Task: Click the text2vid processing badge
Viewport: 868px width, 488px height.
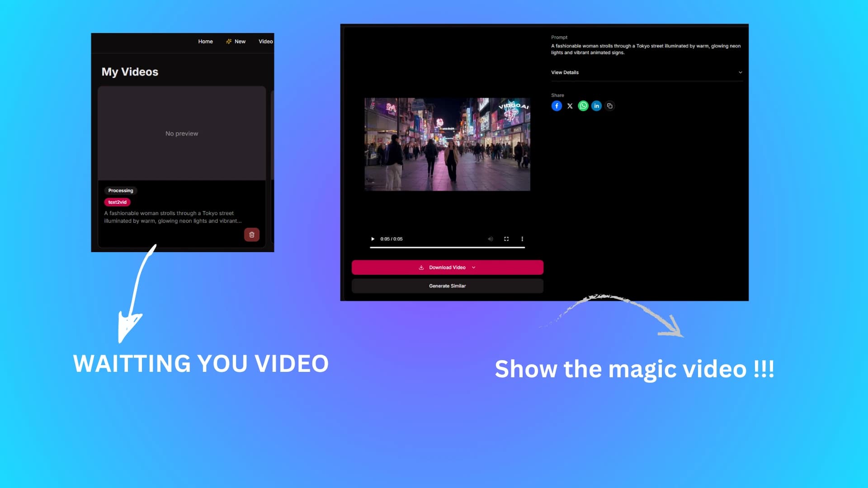Action: [x=117, y=202]
